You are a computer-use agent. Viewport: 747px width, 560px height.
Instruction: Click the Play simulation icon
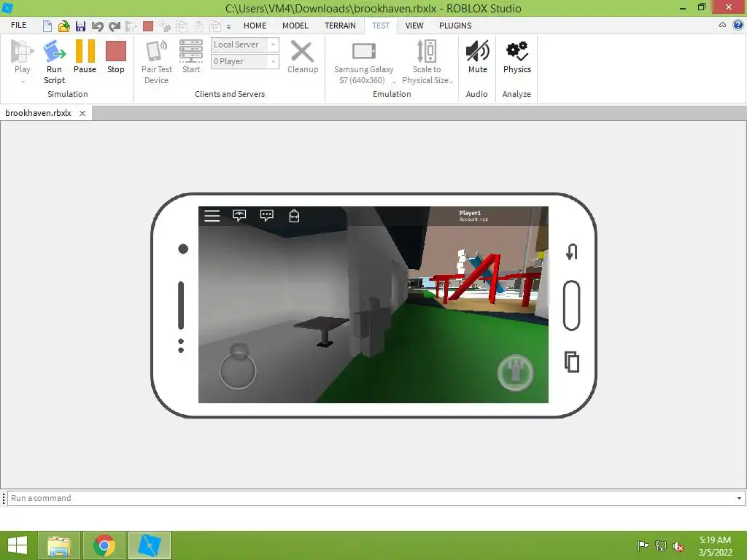pyautogui.click(x=22, y=52)
